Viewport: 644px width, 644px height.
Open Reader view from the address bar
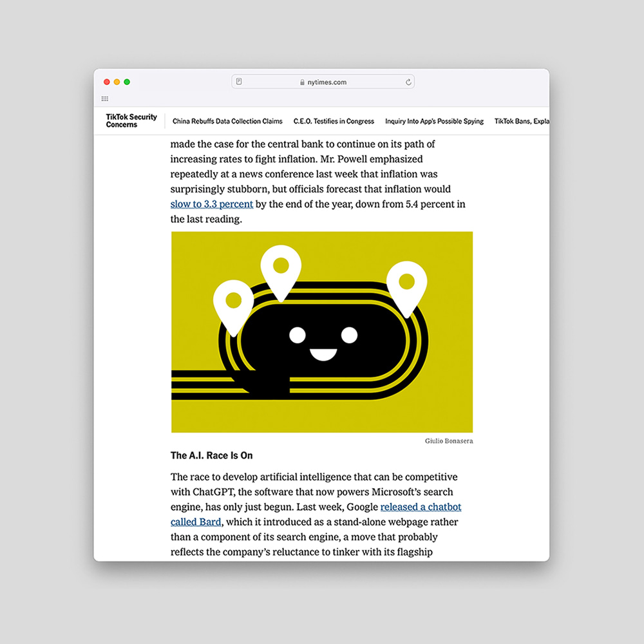tap(239, 81)
